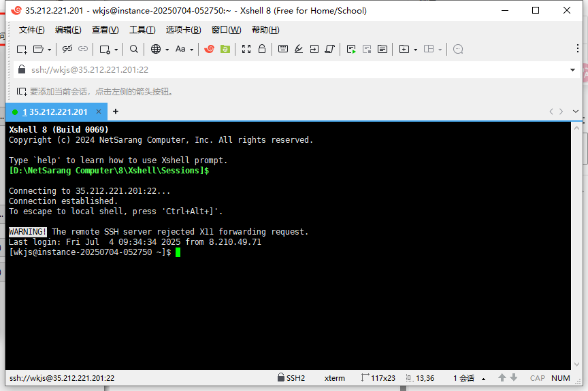Click status bar ssh://wkjs@35.212.221.201:22 text

pos(62,378)
